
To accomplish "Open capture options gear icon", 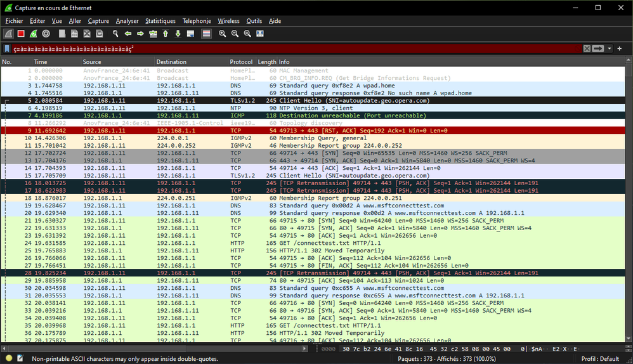I will pyautogui.click(x=46, y=34).
